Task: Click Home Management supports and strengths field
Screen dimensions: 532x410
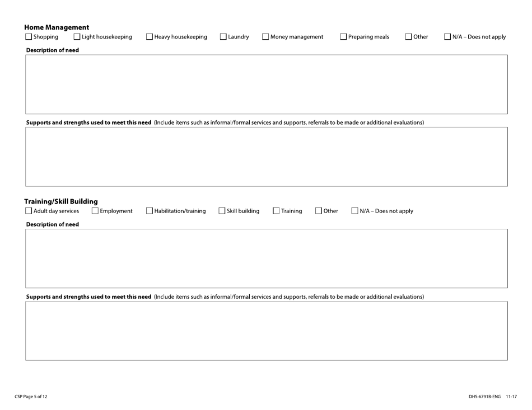Action: tap(266, 157)
